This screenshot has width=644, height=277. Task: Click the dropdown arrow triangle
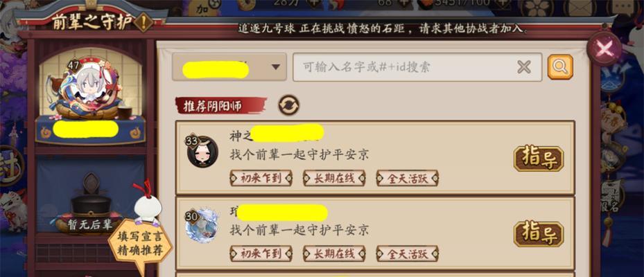pyautogui.click(x=276, y=67)
